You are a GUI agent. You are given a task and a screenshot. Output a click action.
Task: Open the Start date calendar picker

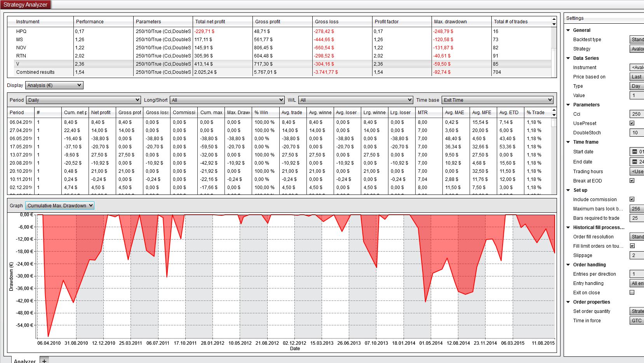[635, 152]
